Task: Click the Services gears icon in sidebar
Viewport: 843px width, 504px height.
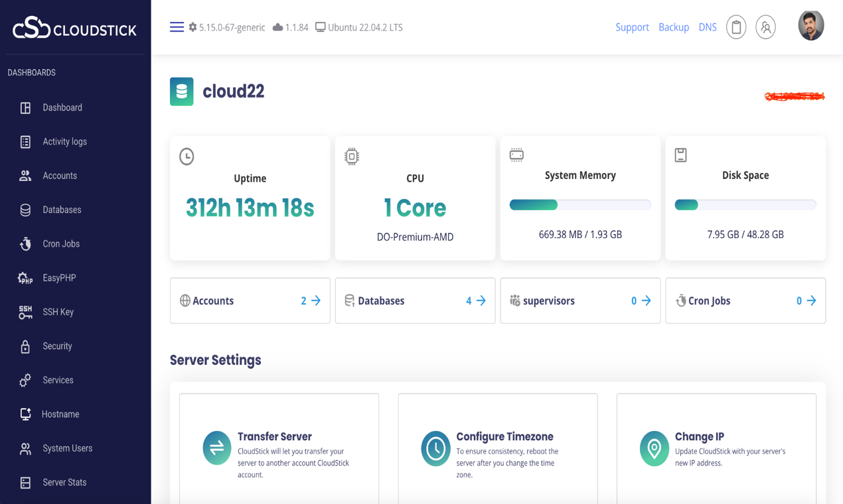Action: [x=25, y=379]
